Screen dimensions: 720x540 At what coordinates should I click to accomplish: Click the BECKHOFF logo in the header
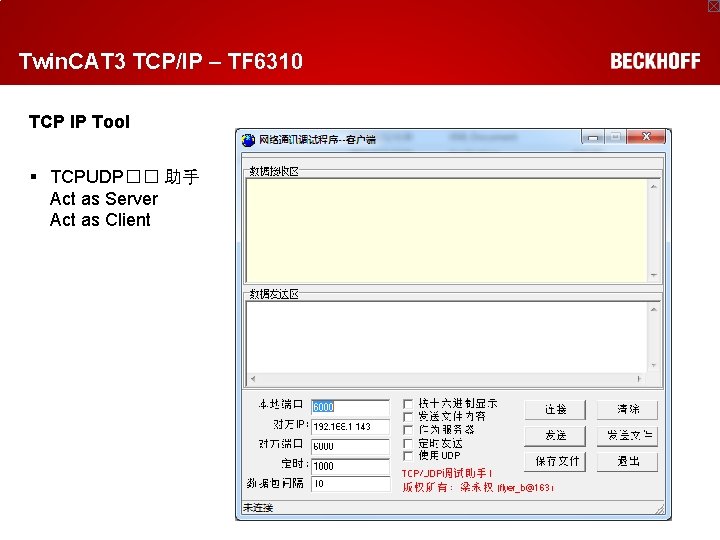click(x=655, y=61)
